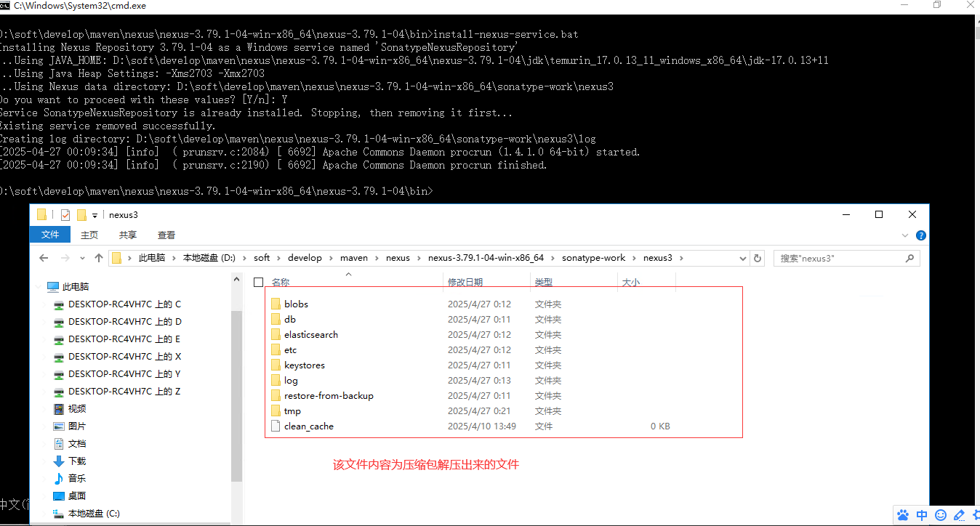Navigate to 本地磁盘 (D:) breadcrumb
This screenshot has width=980, height=526.
pyautogui.click(x=209, y=258)
